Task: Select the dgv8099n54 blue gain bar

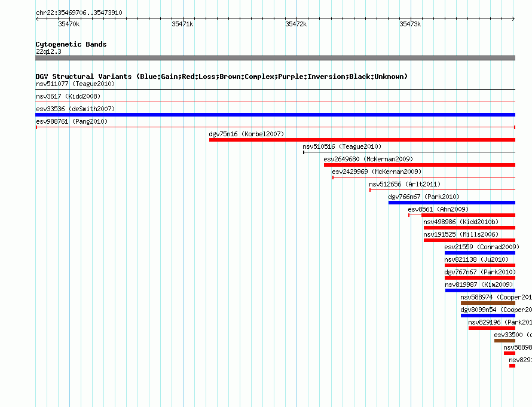Action: [x=488, y=316]
